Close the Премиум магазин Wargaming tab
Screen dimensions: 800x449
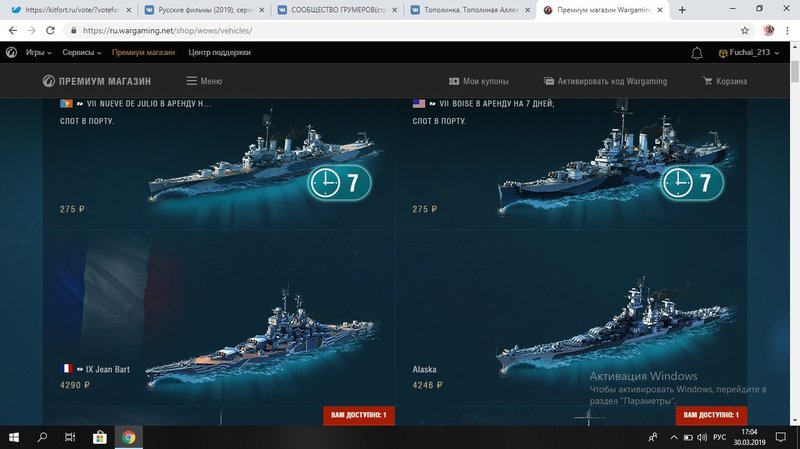tap(660, 10)
